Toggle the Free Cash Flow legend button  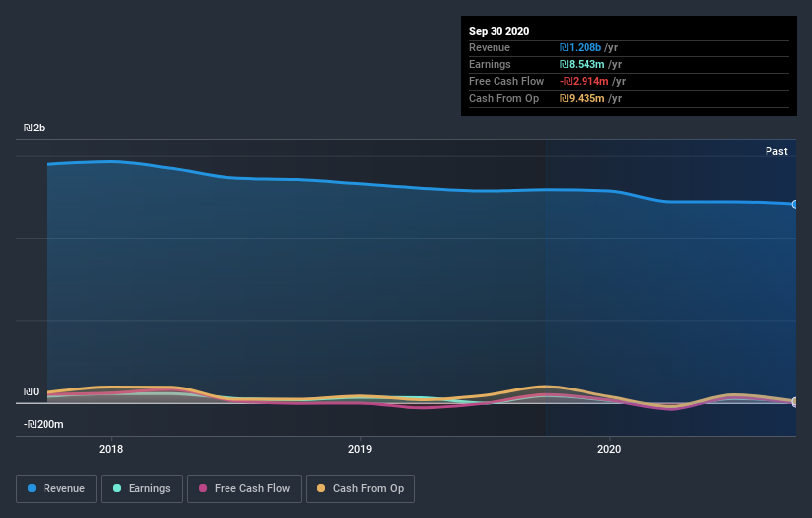[244, 489]
